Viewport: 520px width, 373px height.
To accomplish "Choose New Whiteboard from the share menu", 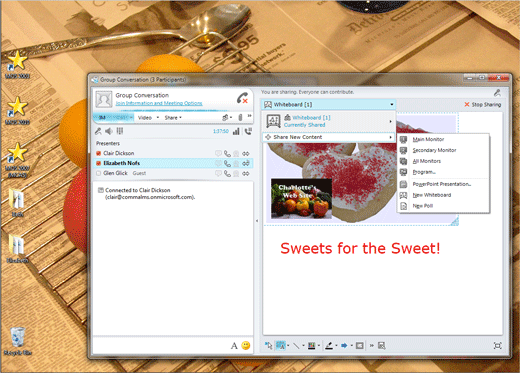I will pyautogui.click(x=432, y=195).
